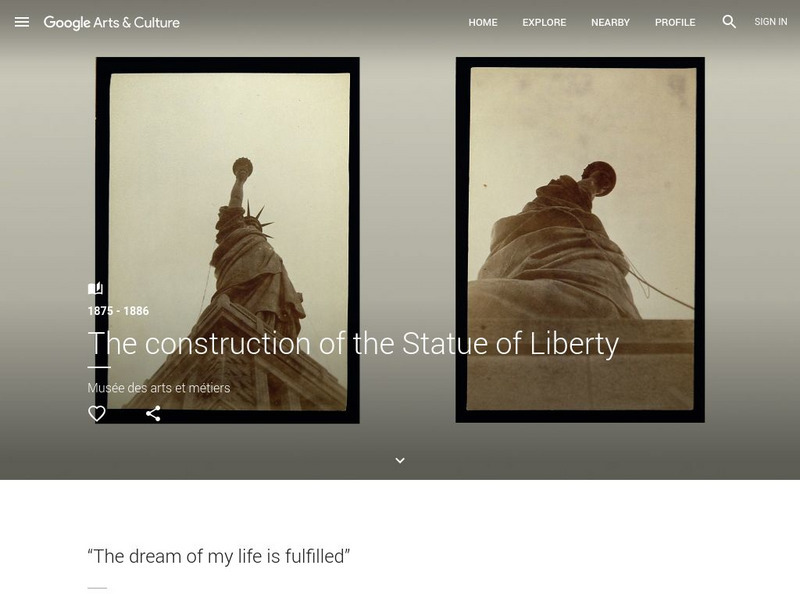800x594 pixels.
Task: Open the PROFILE menu item
Action: [x=675, y=22]
